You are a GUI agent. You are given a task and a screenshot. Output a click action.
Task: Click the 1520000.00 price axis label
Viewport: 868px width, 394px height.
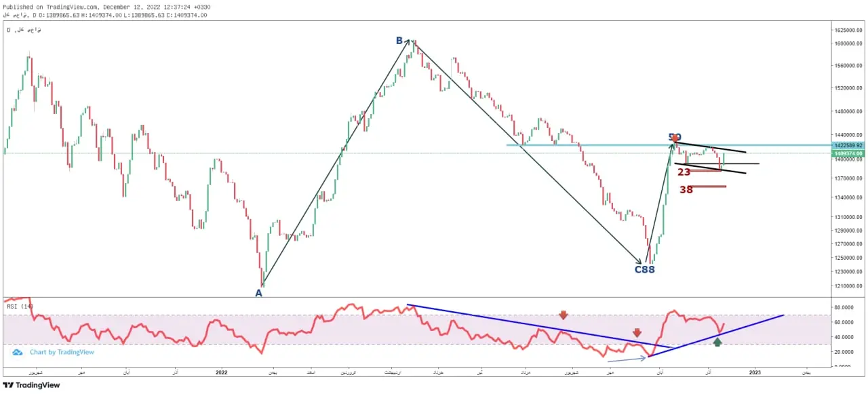click(850, 88)
